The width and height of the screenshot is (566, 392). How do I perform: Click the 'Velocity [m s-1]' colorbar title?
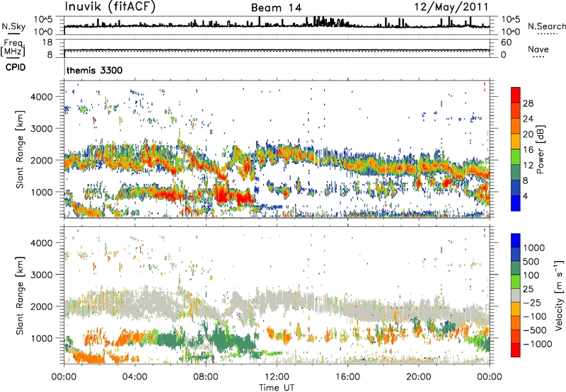(x=559, y=295)
